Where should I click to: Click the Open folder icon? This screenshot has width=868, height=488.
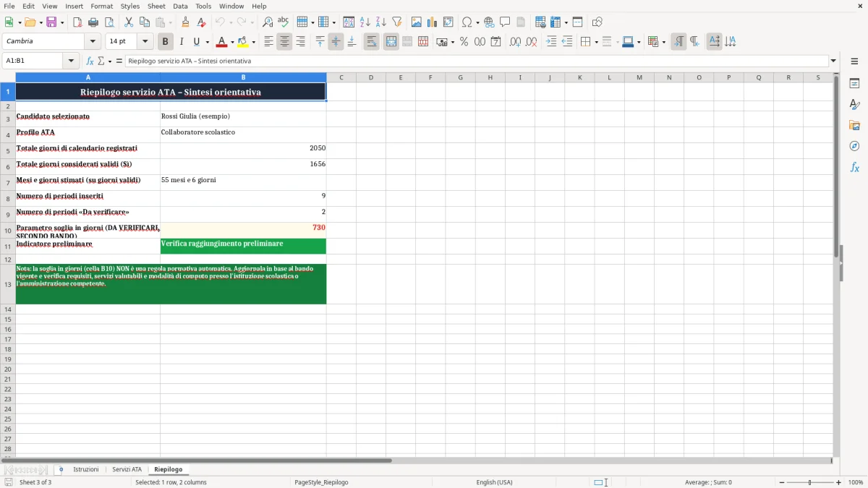[30, 22]
